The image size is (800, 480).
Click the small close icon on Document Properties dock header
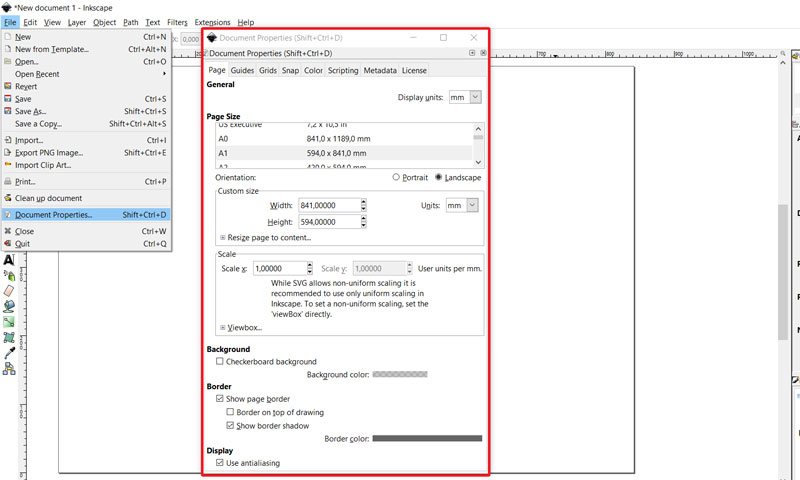pos(483,53)
